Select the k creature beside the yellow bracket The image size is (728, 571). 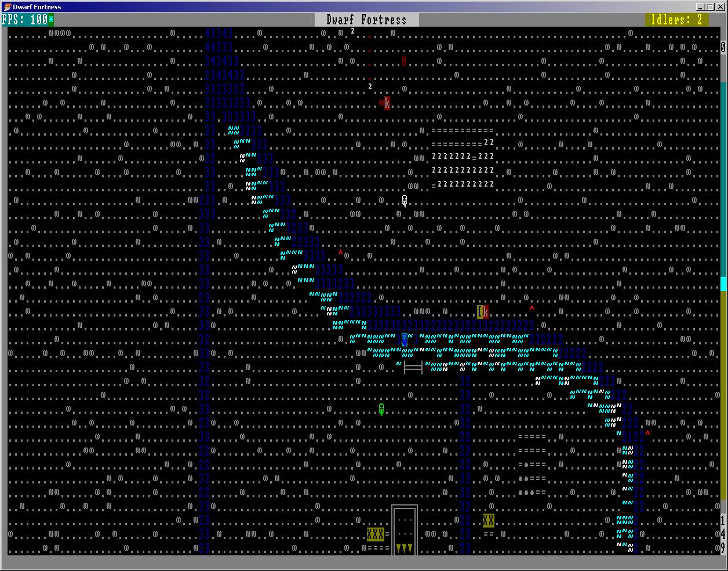click(486, 312)
